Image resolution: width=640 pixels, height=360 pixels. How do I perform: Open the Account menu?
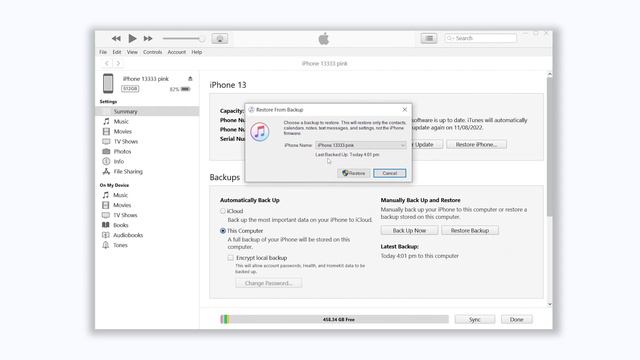pyautogui.click(x=176, y=52)
